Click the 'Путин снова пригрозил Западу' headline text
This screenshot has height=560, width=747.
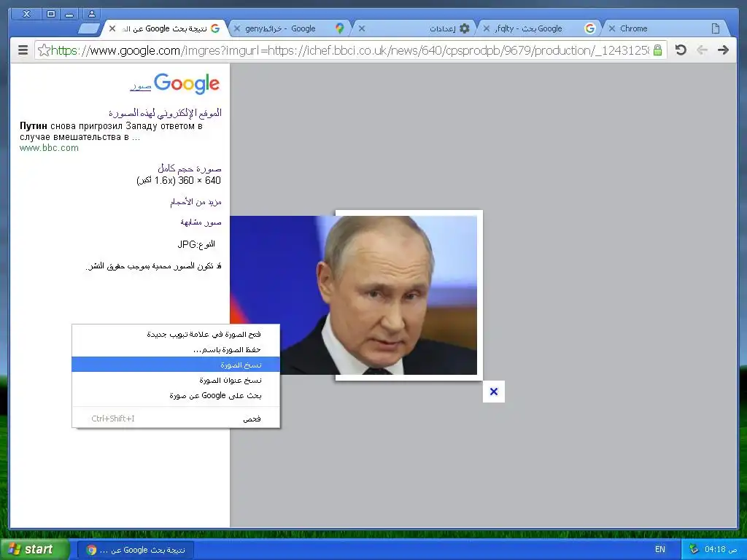pyautogui.click(x=111, y=131)
